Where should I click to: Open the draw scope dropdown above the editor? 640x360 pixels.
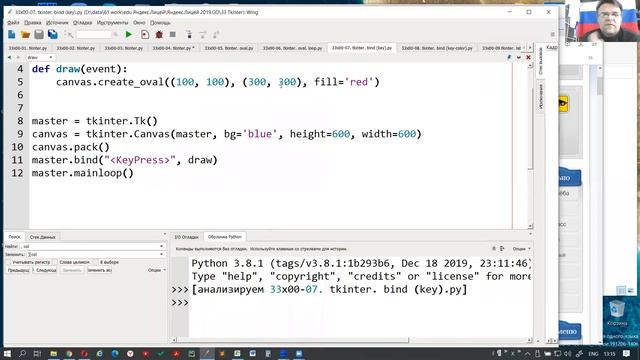pyautogui.click(x=40, y=58)
